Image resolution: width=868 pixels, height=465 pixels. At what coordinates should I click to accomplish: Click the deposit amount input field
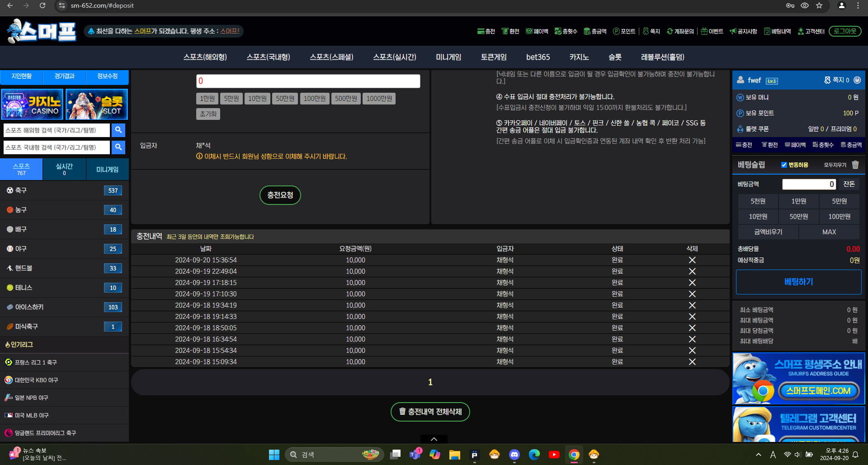click(308, 81)
